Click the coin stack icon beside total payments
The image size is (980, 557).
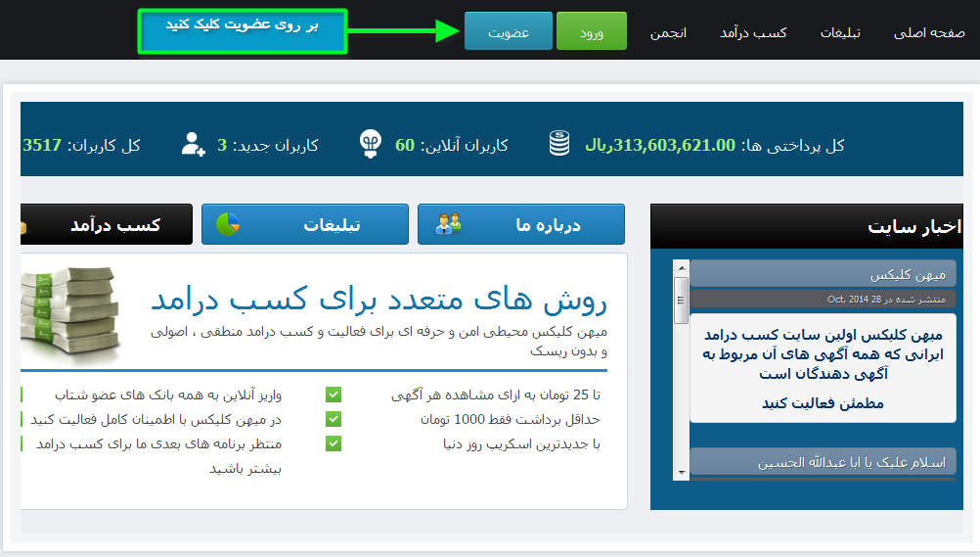[x=558, y=144]
